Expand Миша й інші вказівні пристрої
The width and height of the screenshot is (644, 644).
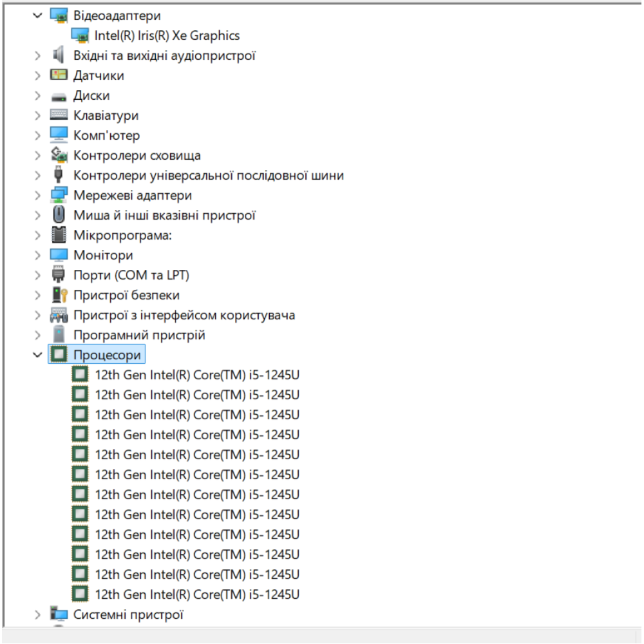coord(37,215)
